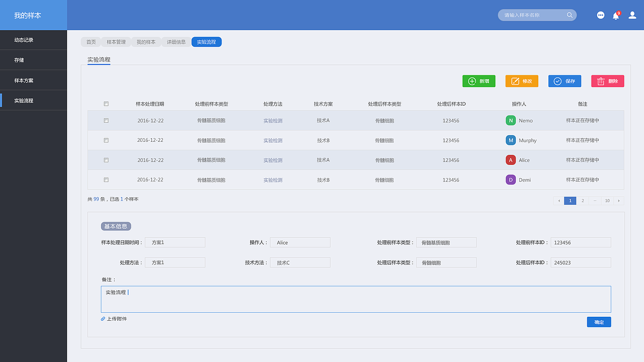The width and height of the screenshot is (644, 362).
Task: Open 动态记录 in the sidebar
Action: pyautogui.click(x=33, y=40)
